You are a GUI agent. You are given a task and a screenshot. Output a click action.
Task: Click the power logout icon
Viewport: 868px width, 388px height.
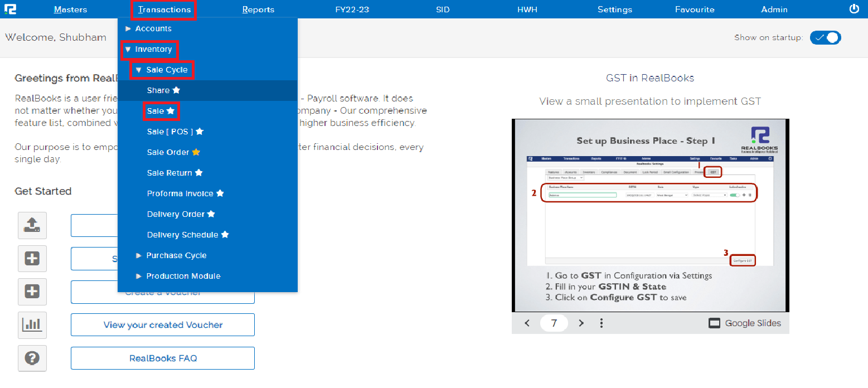[854, 9]
